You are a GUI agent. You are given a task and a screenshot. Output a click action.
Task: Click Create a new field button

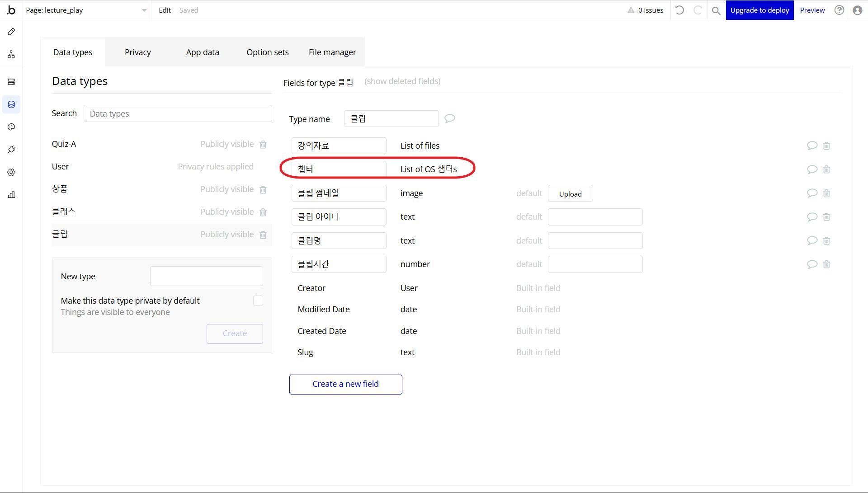pyautogui.click(x=345, y=384)
